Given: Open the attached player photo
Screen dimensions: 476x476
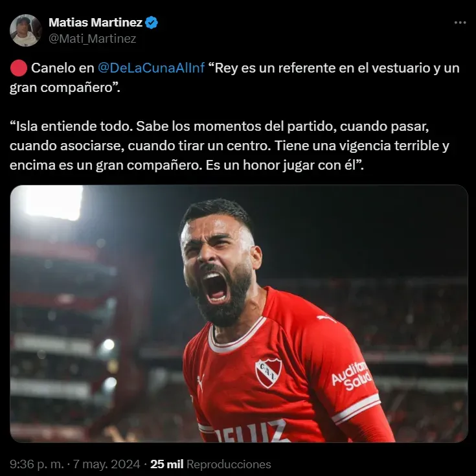Looking at the screenshot, I should coord(239,313).
